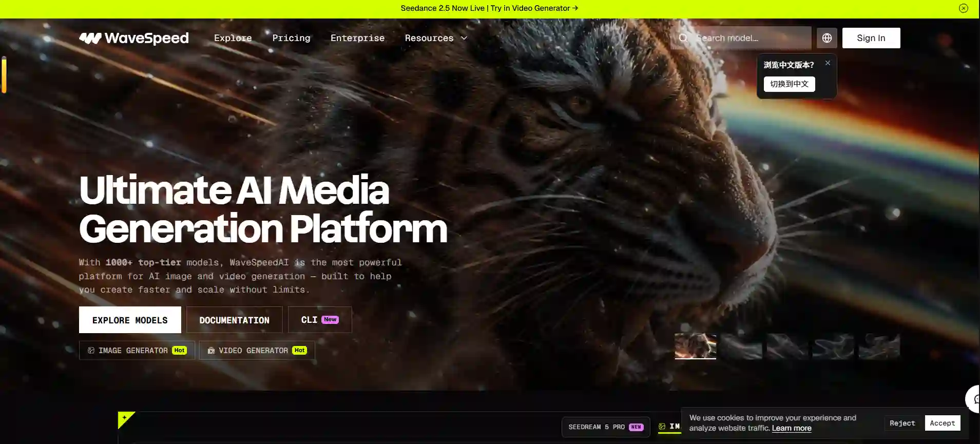Screen dimensions: 980x444
Task: Accept cookies
Action: pyautogui.click(x=942, y=423)
